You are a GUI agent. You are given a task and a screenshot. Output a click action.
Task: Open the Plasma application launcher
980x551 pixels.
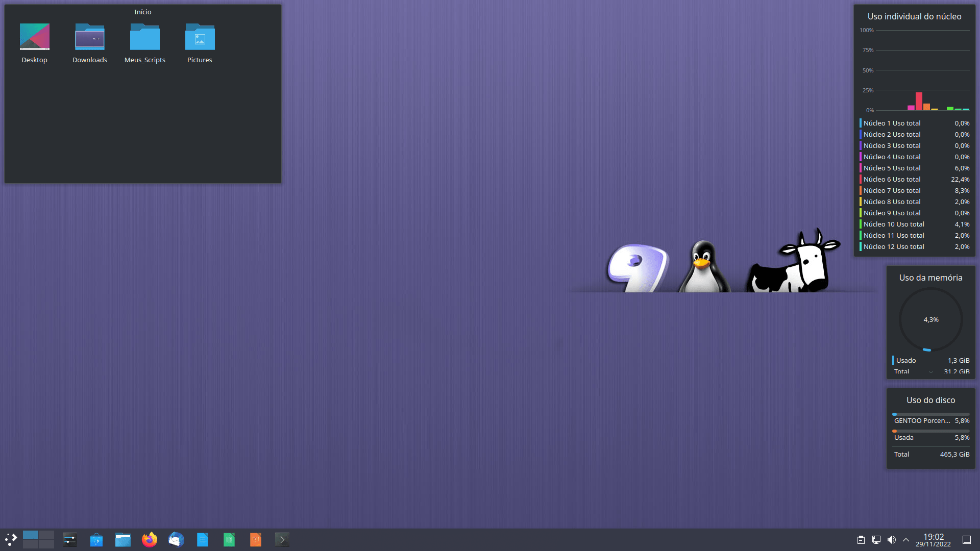(11, 539)
